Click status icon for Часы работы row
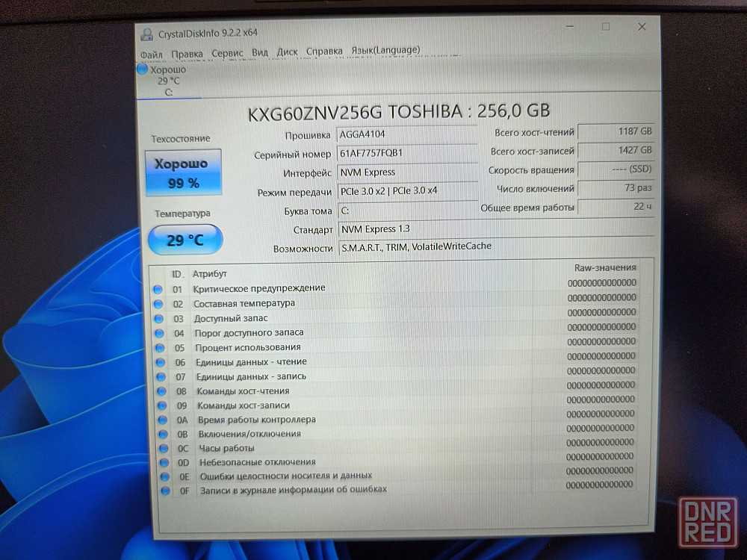 pos(164,448)
